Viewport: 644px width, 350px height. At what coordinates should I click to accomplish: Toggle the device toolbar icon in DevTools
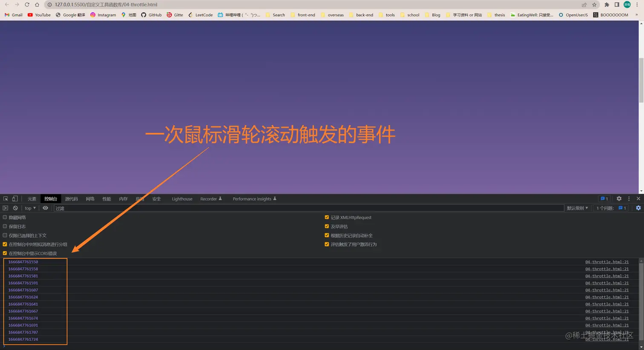tap(15, 199)
